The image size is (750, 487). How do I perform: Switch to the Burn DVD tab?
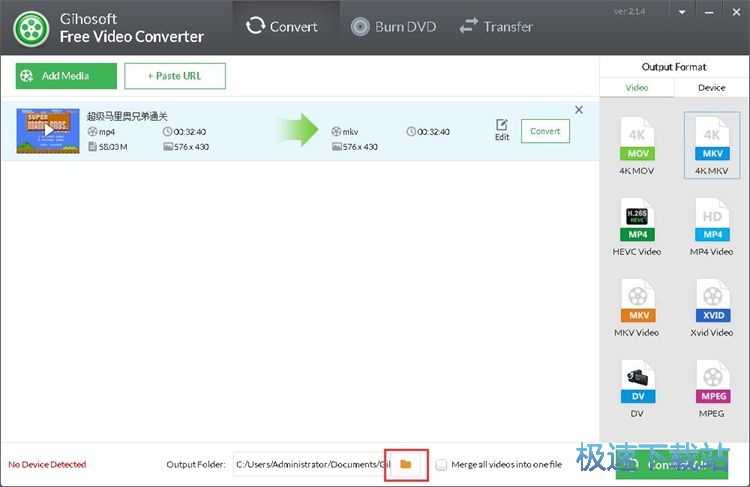(x=394, y=26)
